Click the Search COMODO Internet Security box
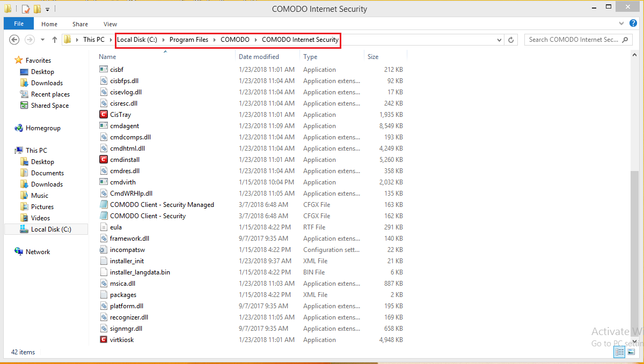Screen dimensions: 644x364 click(579, 40)
